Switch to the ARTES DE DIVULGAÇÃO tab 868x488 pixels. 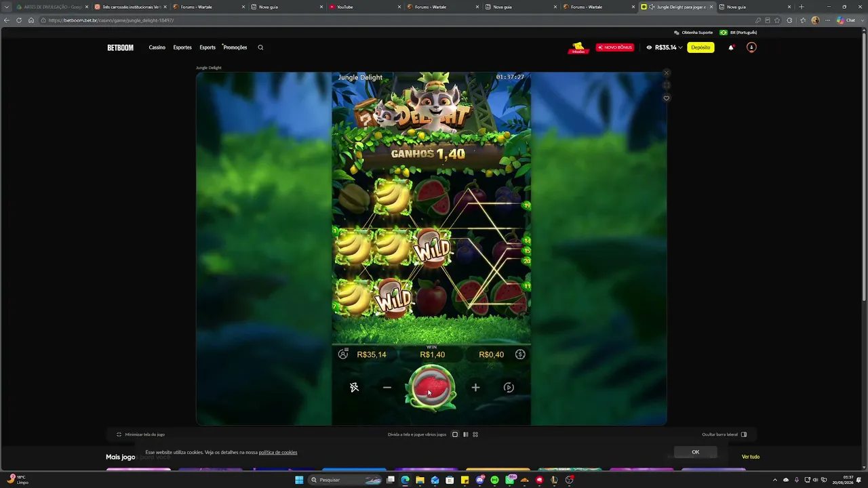pyautogui.click(x=52, y=7)
